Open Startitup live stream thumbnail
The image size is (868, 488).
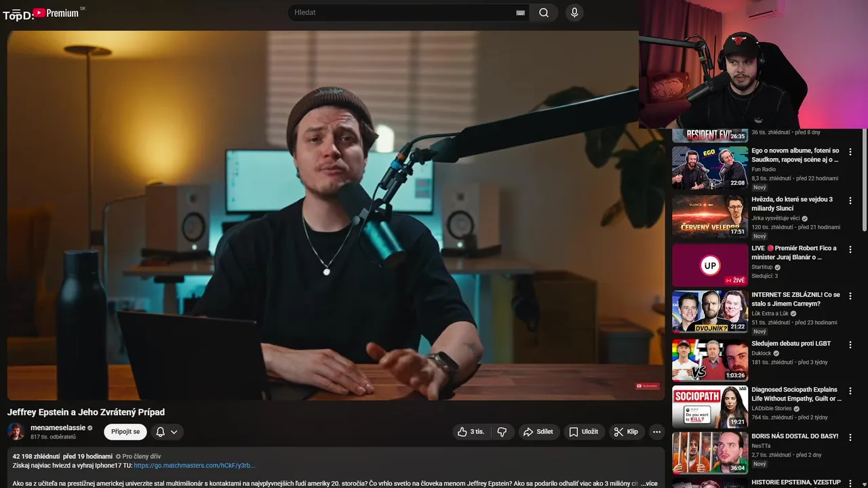click(x=710, y=265)
